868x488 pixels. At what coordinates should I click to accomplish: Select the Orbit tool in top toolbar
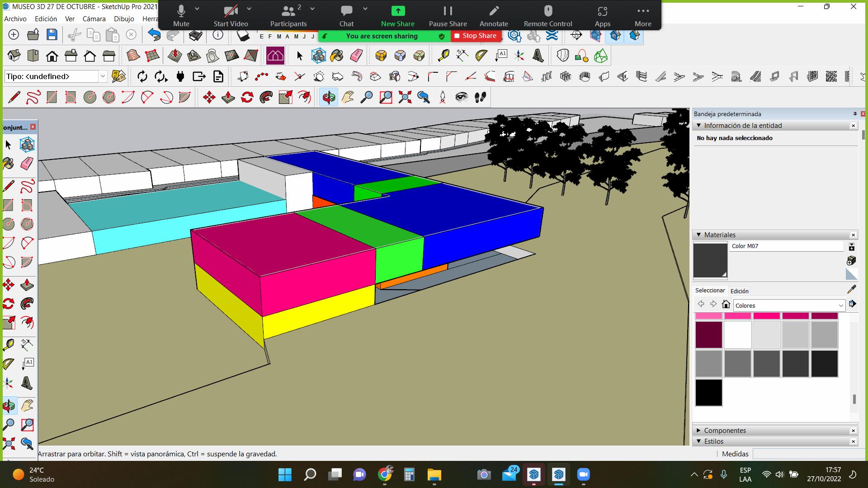(329, 97)
